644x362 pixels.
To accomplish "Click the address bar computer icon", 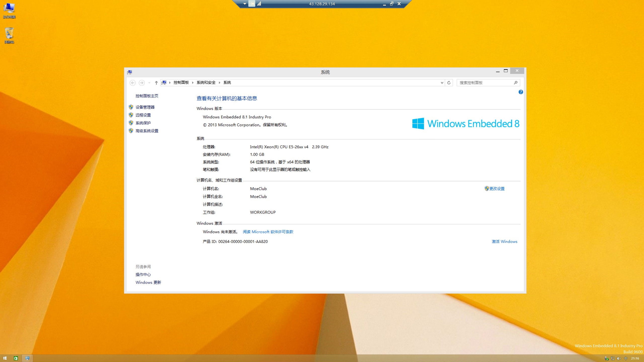I will point(164,82).
